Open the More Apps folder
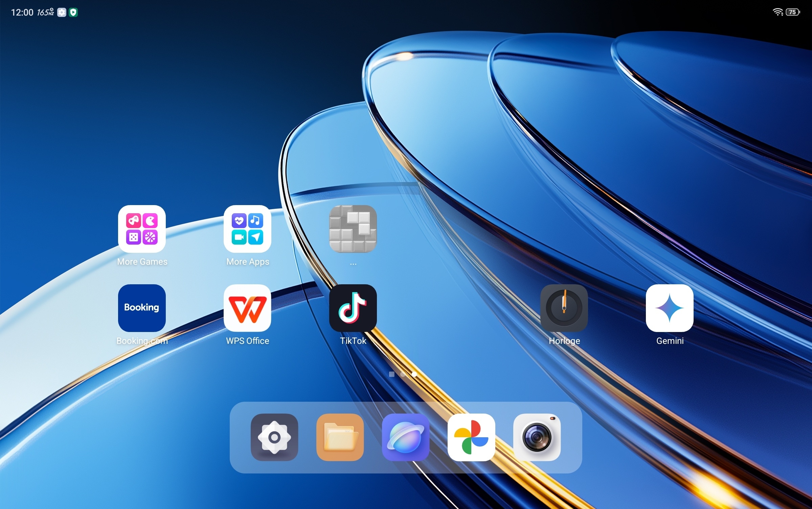 247,229
